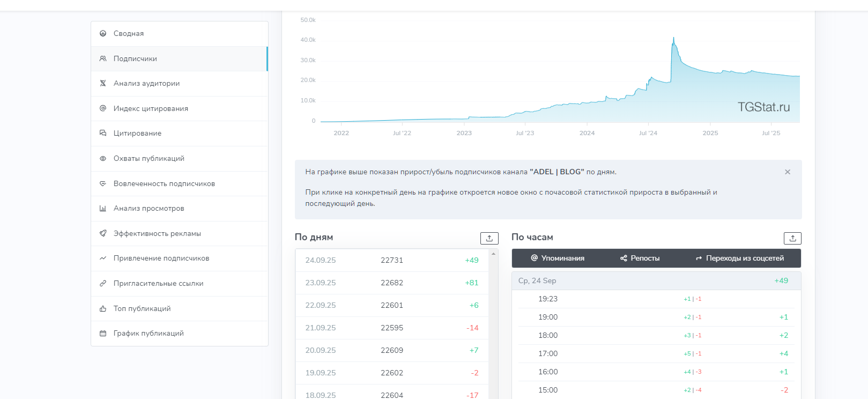The width and height of the screenshot is (868, 399).
Task: Open Пригласительные ссылки section
Action: coord(158,283)
